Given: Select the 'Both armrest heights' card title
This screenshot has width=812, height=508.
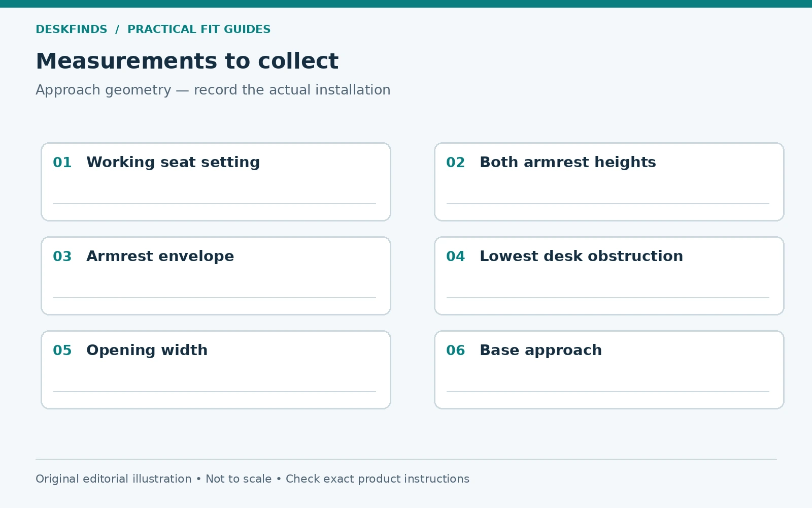Looking at the screenshot, I should [x=568, y=162].
